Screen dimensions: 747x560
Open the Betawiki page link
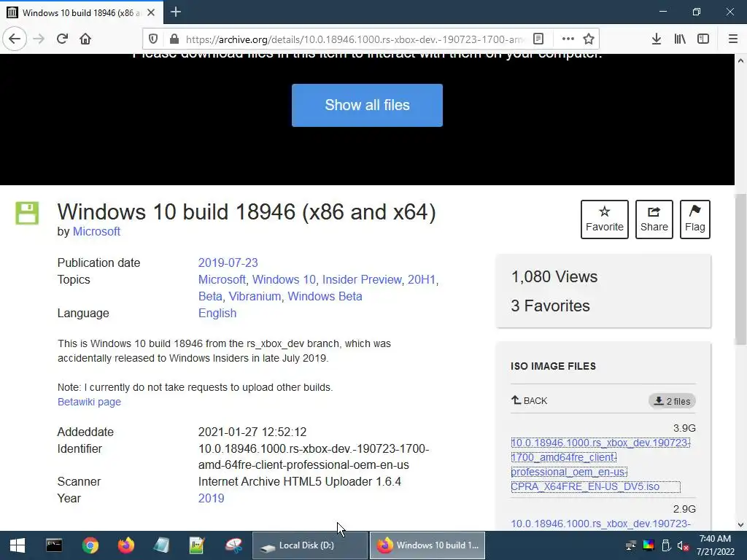click(x=89, y=402)
